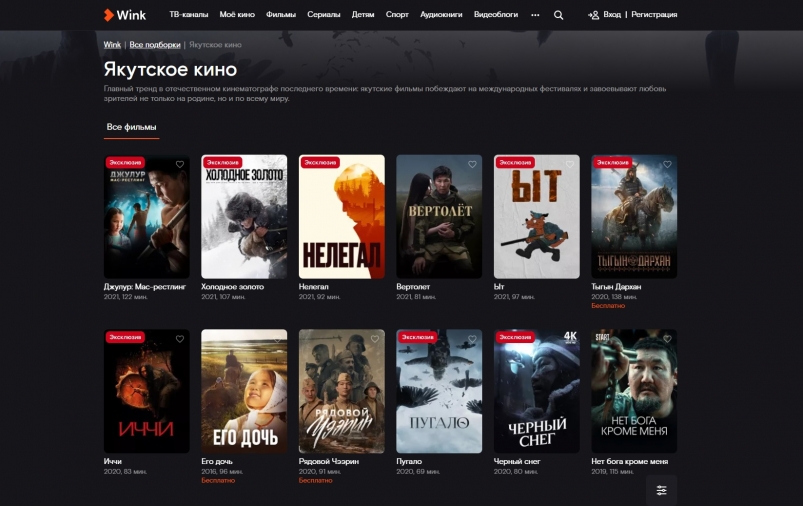Open Аудиокниги menu item

pyautogui.click(x=441, y=15)
